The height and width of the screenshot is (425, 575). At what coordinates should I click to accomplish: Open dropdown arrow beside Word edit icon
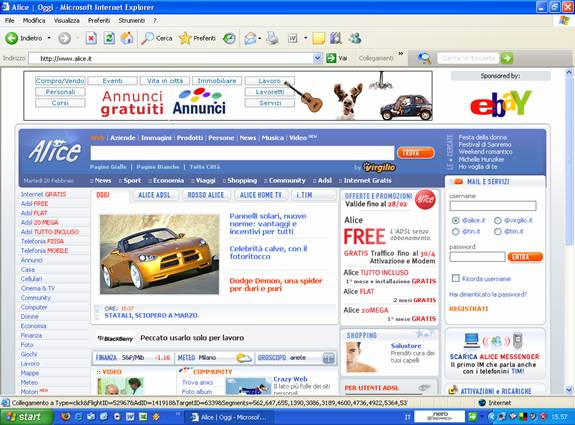(305, 38)
